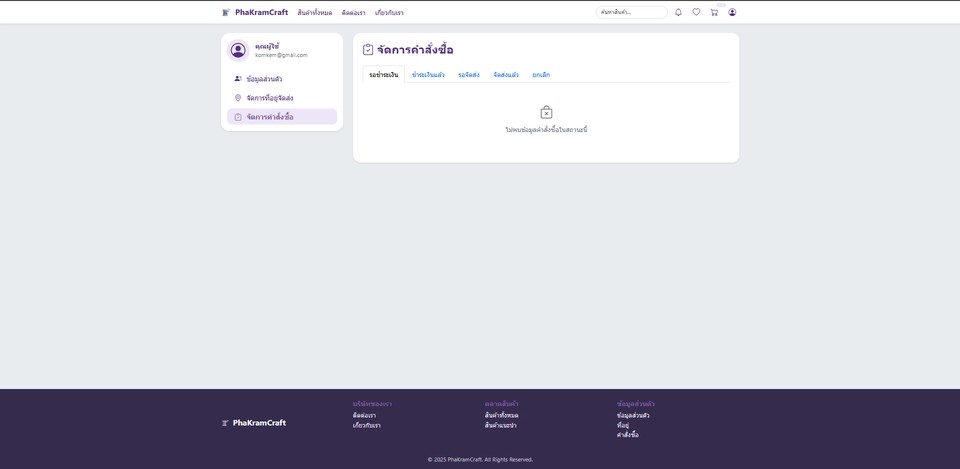Show the ยกเลิก orders tab
This screenshot has width=960, height=469.
pos(541,75)
